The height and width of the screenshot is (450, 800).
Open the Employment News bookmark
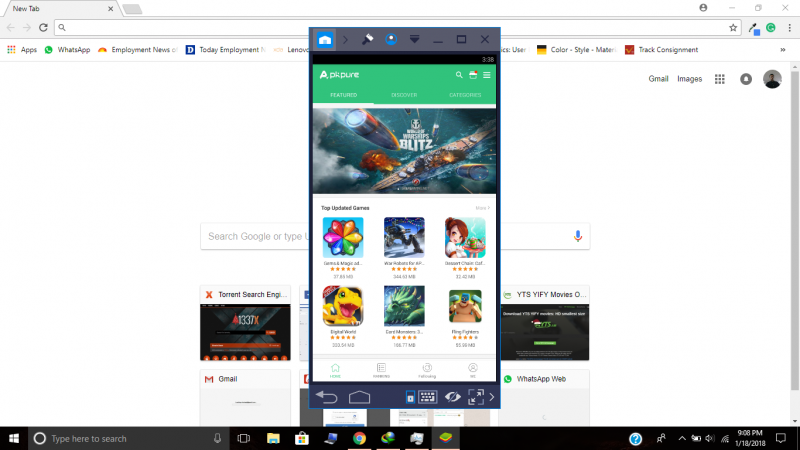click(138, 49)
